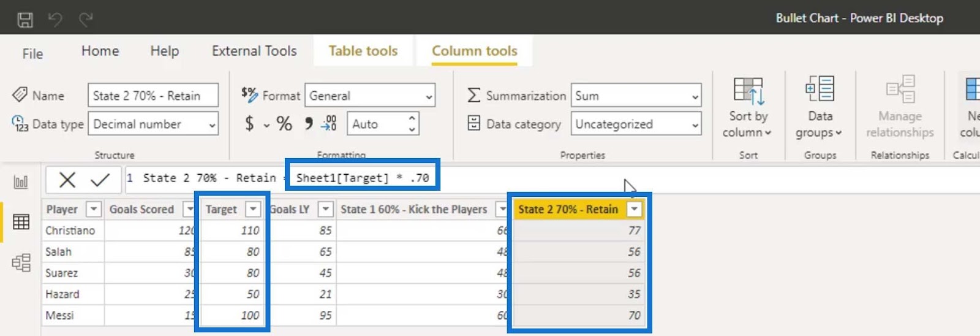Click Retain value 77 cell
980x336 pixels.
578,231
